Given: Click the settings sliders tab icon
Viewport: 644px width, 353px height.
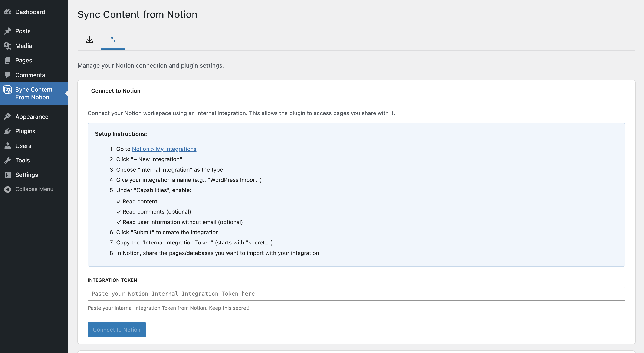Looking at the screenshot, I should [x=113, y=39].
